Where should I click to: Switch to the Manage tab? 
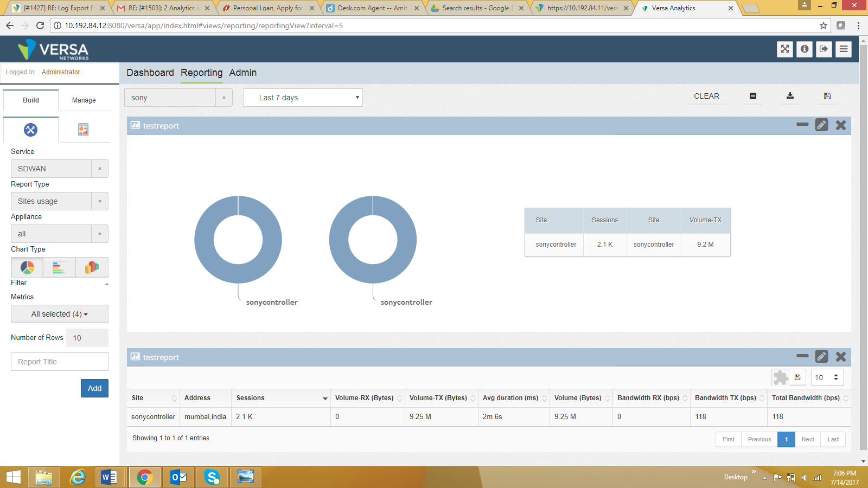click(x=84, y=100)
